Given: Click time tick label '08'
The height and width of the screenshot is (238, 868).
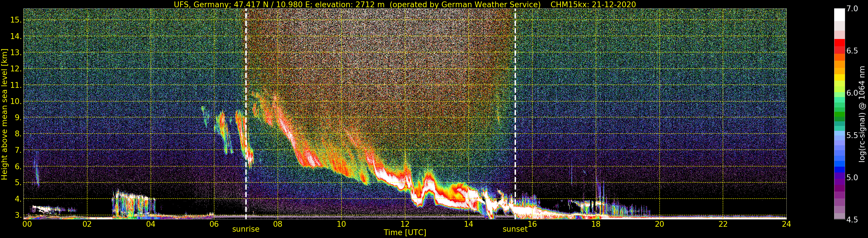Looking at the screenshot, I should point(278,224).
